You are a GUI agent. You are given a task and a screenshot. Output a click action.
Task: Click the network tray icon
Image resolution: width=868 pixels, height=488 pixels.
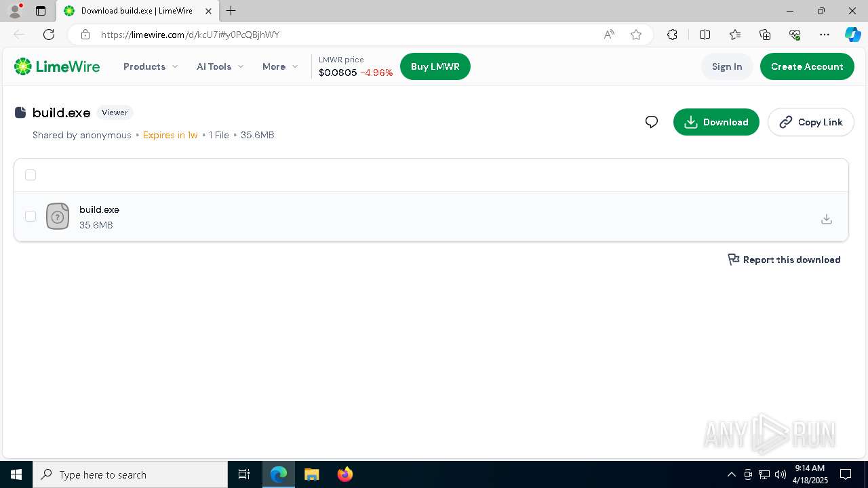pyautogui.click(x=764, y=474)
